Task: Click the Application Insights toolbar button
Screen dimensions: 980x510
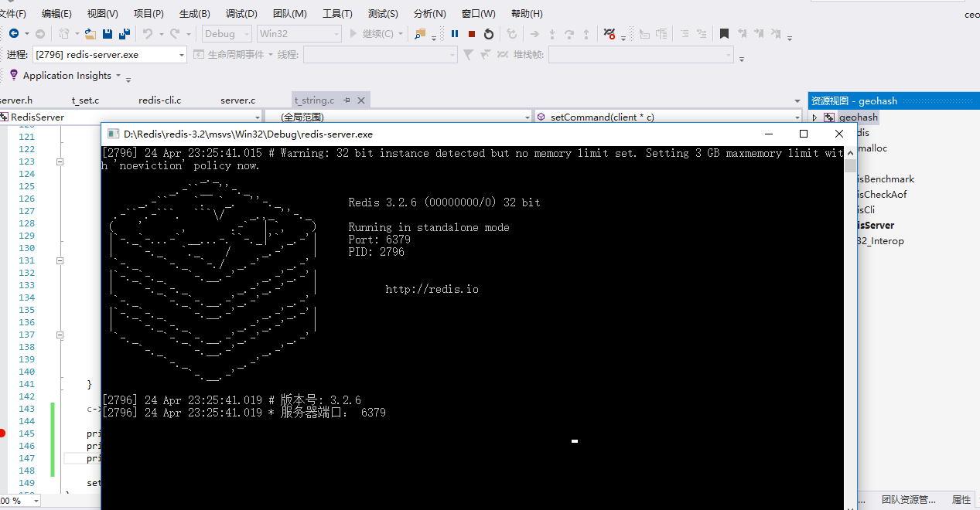Action: pos(67,75)
